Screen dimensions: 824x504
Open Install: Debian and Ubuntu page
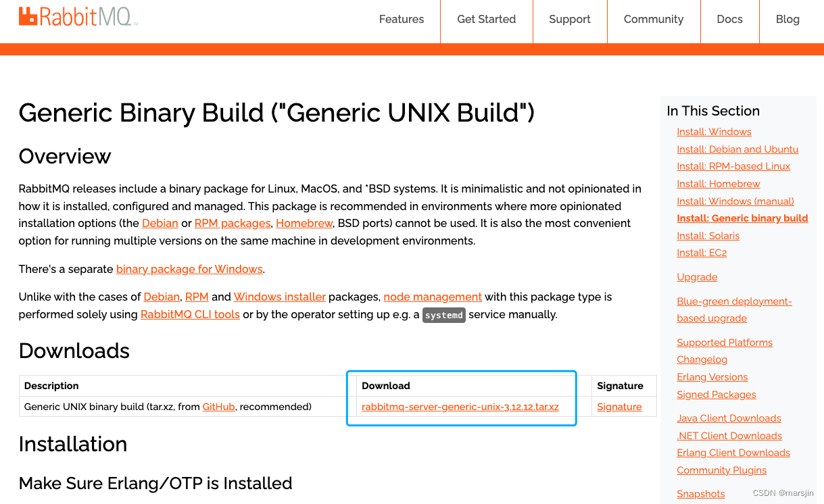(x=737, y=149)
